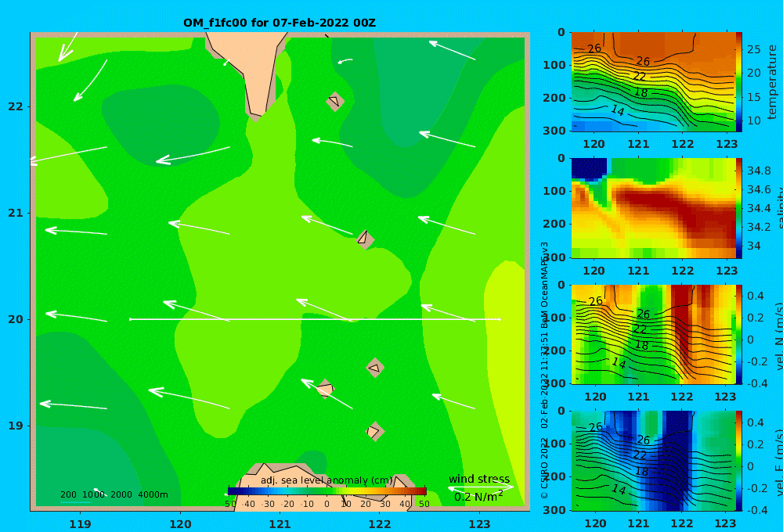Select the 'adj. sea level anomaly (cm)' label
The image size is (783, 532).
(327, 480)
